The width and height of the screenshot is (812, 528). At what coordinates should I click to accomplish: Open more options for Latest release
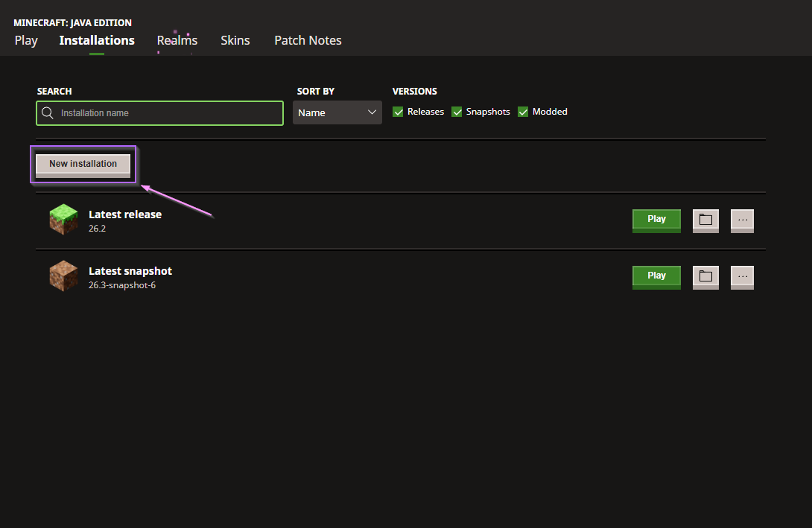742,220
